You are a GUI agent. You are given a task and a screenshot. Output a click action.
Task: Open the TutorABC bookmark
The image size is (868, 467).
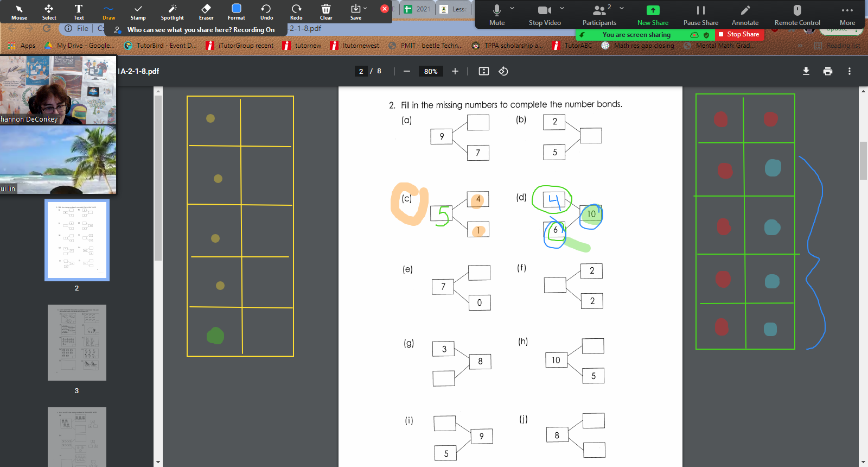[572, 46]
